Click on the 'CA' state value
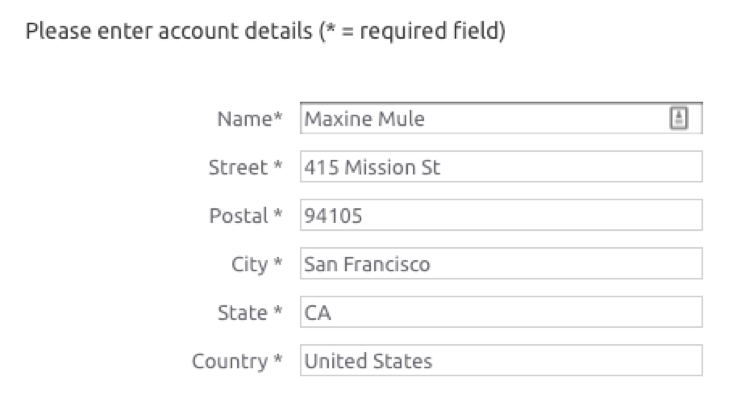Screen dimensions: 735x397 pyautogui.click(x=318, y=313)
